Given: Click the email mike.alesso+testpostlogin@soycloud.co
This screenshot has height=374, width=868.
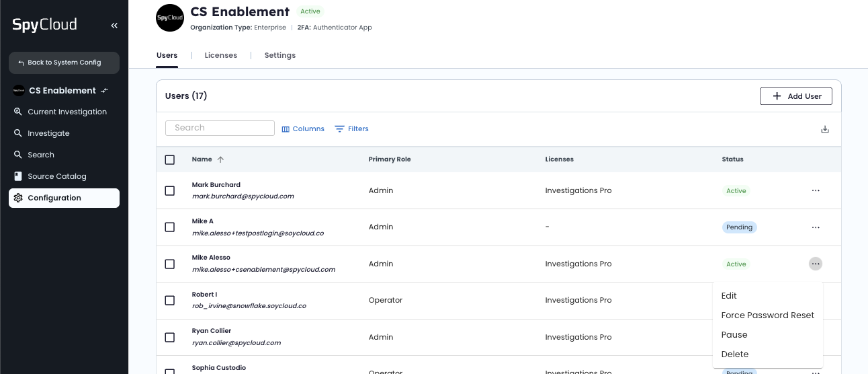Looking at the screenshot, I should pyautogui.click(x=258, y=233).
